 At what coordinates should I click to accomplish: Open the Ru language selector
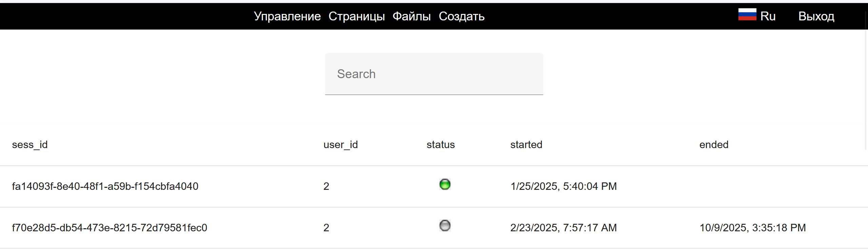click(768, 16)
